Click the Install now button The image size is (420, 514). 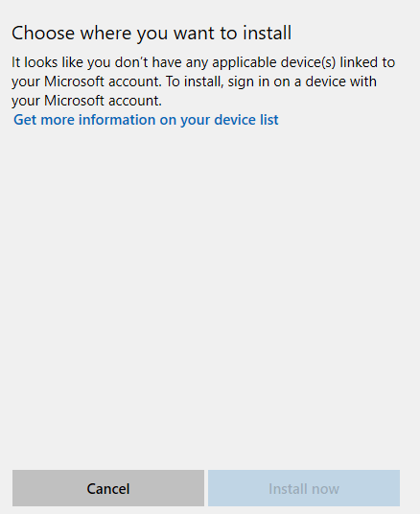(304, 488)
